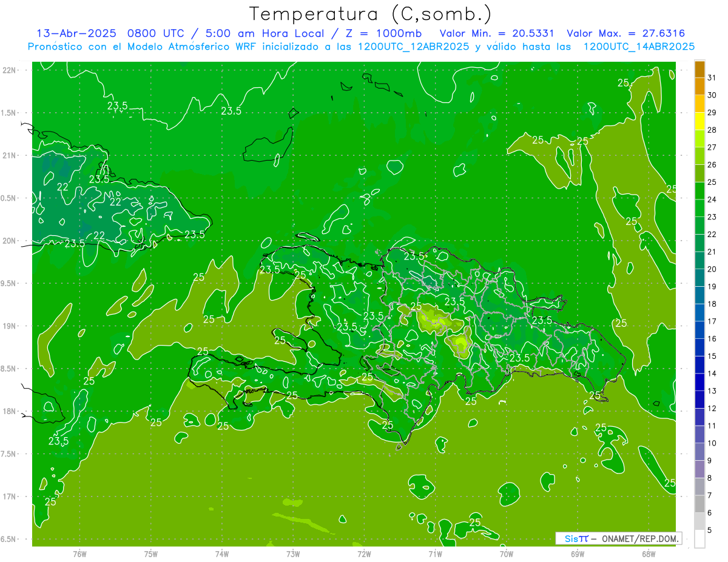728x562 pixels.
Task: Click the "21N" latitude axis label
Action: click(10, 155)
